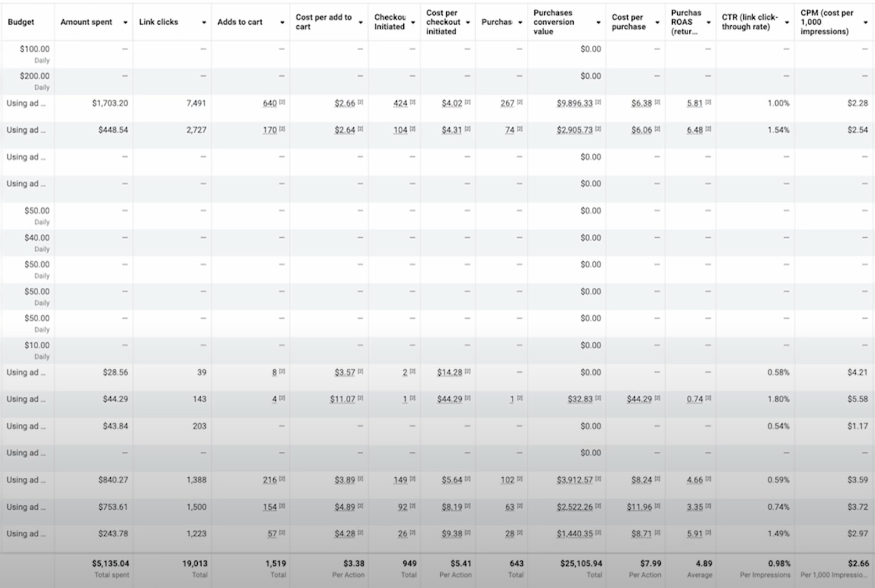Image resolution: width=875 pixels, height=588 pixels.
Task: Open the Cost per purchase column dropdown arrow
Action: click(x=657, y=23)
